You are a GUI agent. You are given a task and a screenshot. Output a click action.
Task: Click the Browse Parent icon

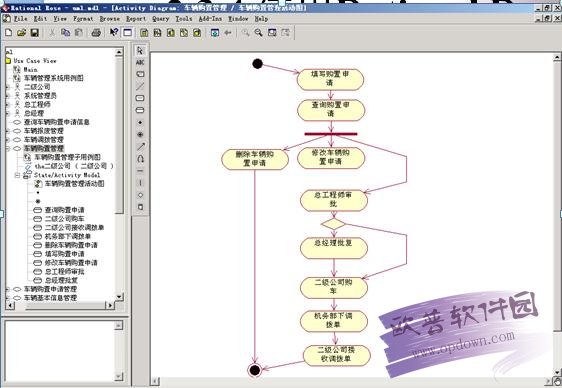215,33
